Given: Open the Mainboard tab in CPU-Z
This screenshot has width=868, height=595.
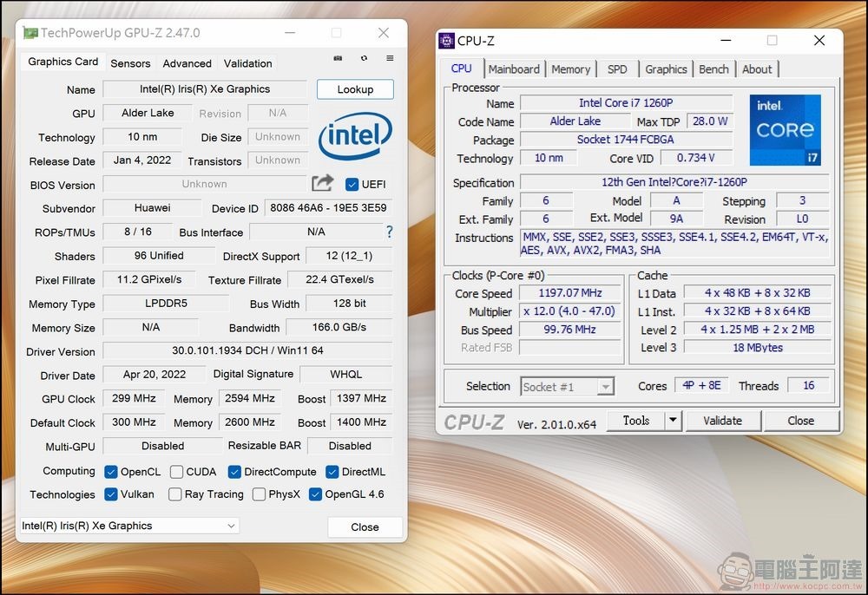Looking at the screenshot, I should point(514,69).
